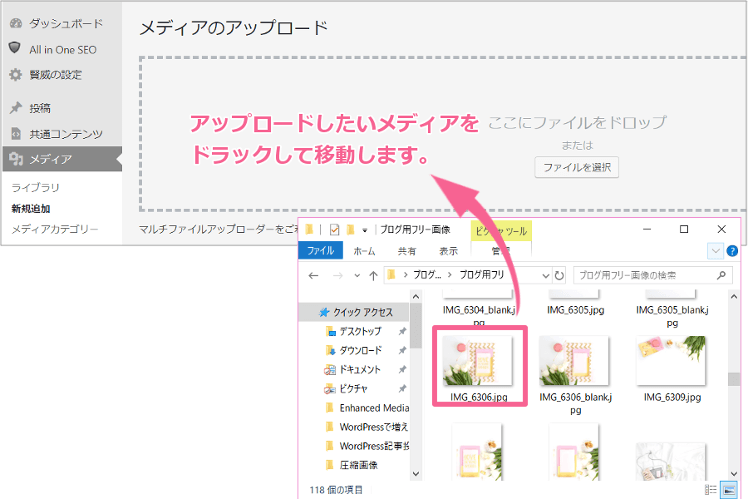The width and height of the screenshot is (748, 499).
Task: Click the IMG_6305_blank.jpg file name
Action: click(x=672, y=316)
